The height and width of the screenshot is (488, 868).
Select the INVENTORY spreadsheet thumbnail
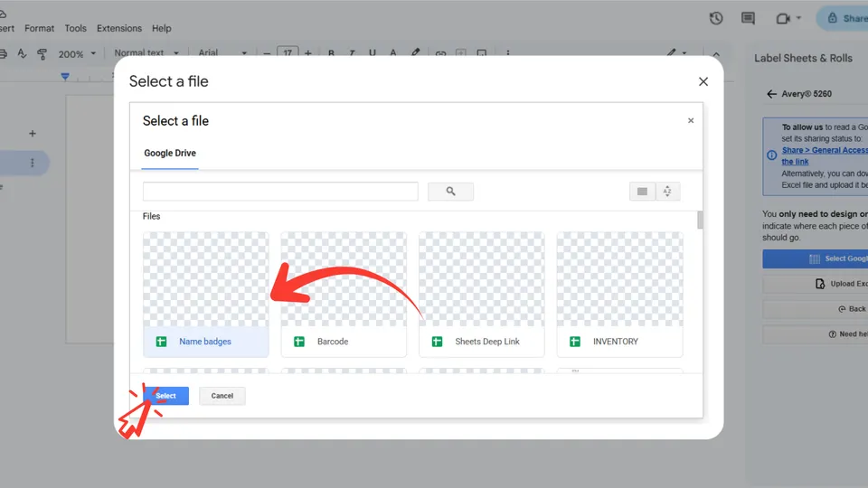click(x=619, y=279)
